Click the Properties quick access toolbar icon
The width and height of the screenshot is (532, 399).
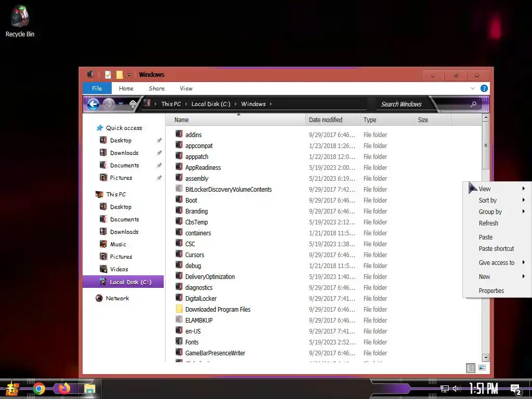[x=108, y=75]
